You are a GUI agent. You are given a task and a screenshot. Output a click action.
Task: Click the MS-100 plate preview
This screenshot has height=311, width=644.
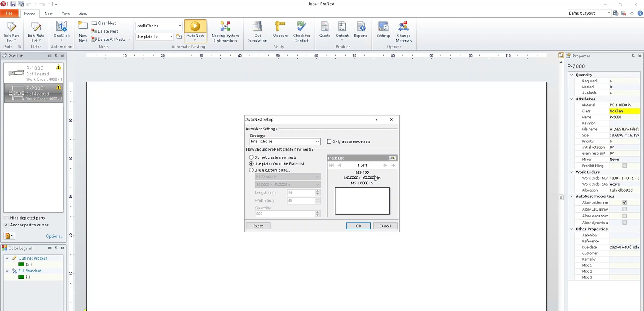pyautogui.click(x=362, y=201)
